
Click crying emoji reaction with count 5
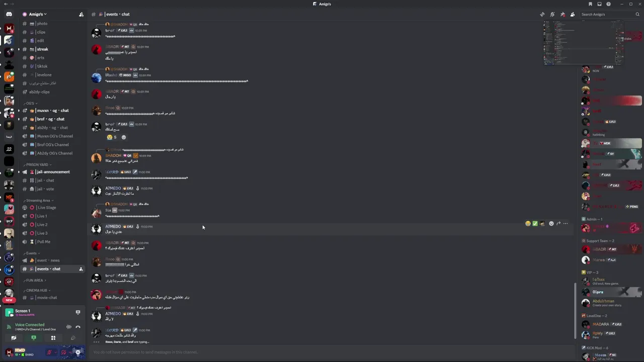[x=112, y=137]
